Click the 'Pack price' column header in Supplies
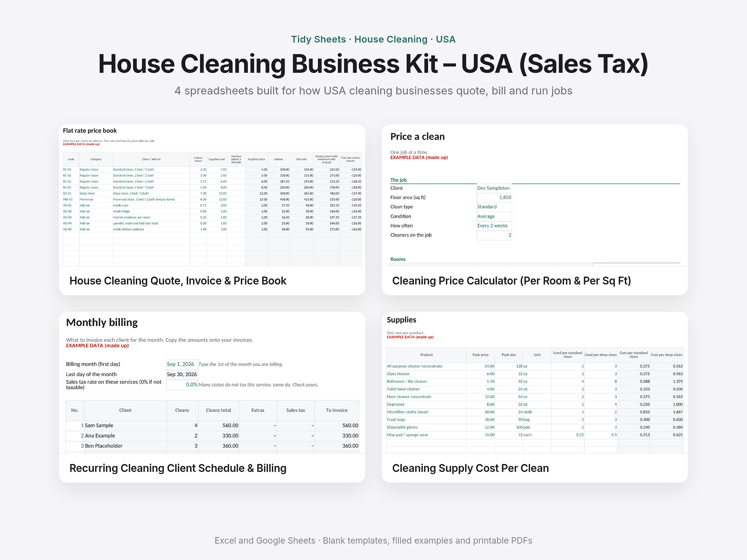 pos(480,355)
